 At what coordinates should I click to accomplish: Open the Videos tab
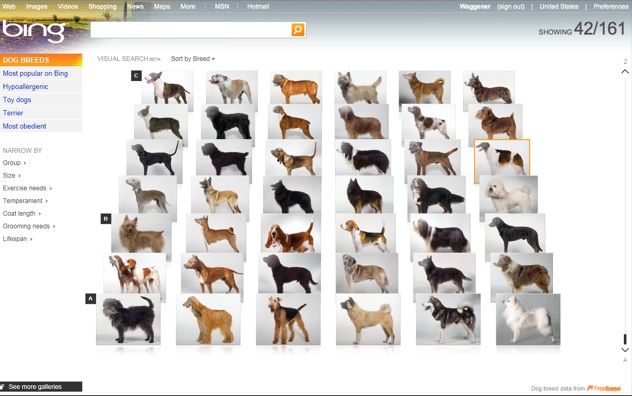tap(67, 6)
